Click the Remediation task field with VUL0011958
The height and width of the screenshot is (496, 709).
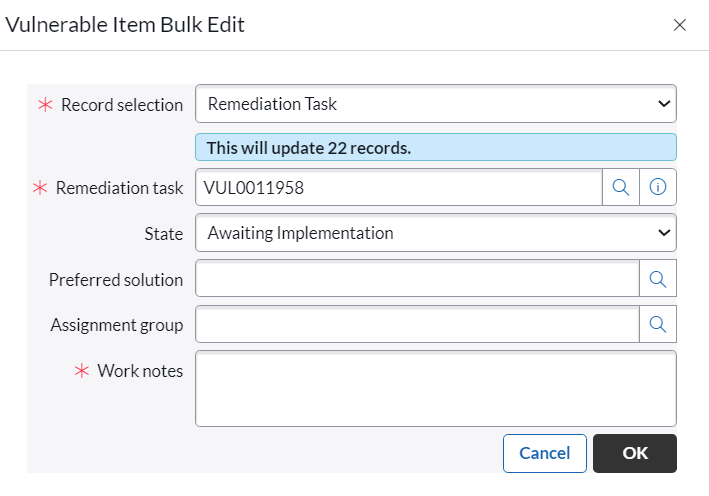click(399, 187)
